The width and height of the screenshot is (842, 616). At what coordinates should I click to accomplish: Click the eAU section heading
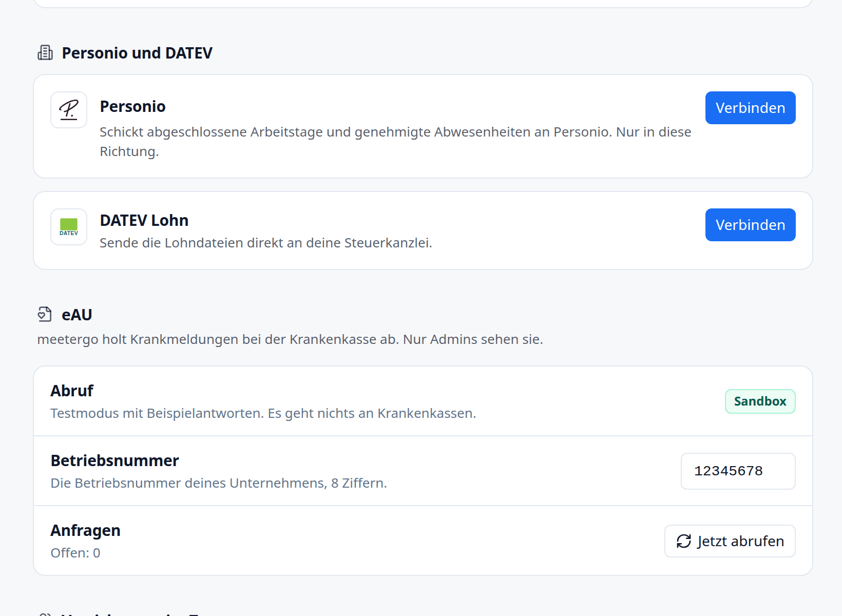tap(77, 315)
